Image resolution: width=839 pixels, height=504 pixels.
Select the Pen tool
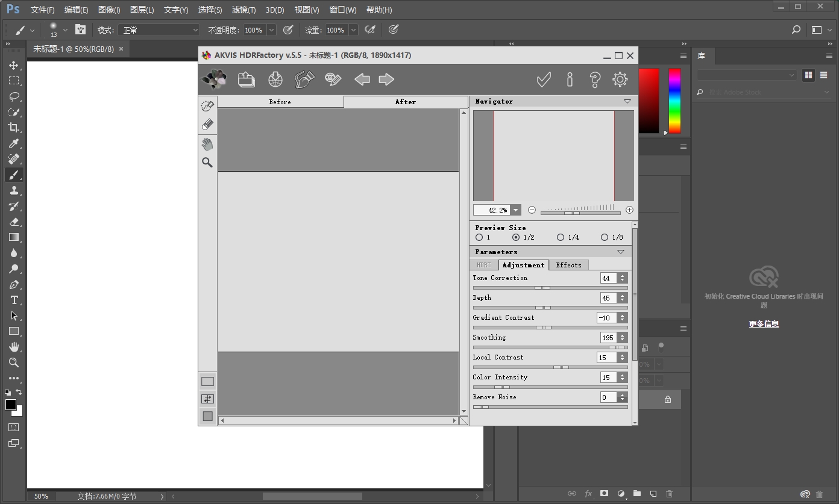pyautogui.click(x=14, y=284)
